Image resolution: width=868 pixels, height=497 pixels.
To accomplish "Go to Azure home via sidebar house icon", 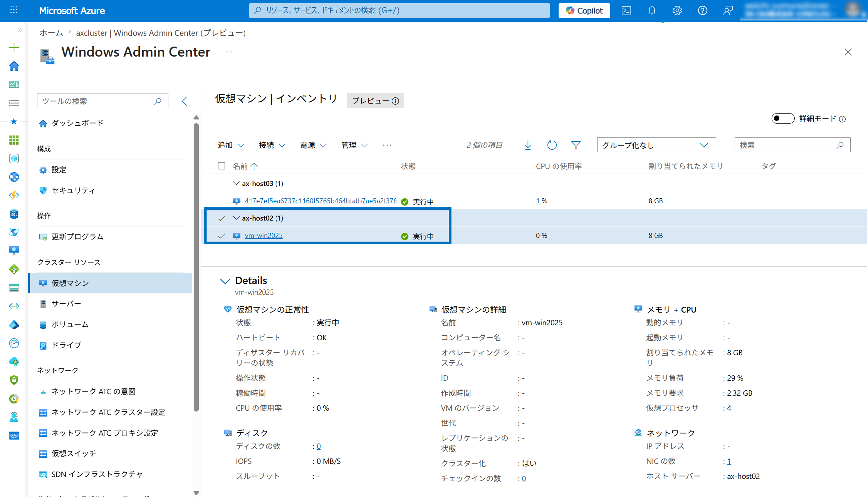I will click(14, 66).
